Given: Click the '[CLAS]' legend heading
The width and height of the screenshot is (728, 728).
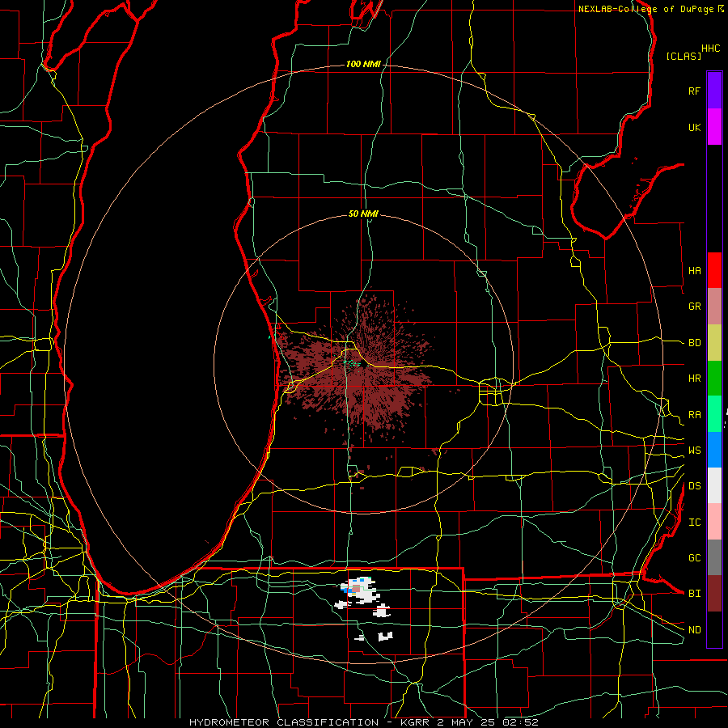Looking at the screenshot, I should pyautogui.click(x=684, y=56).
